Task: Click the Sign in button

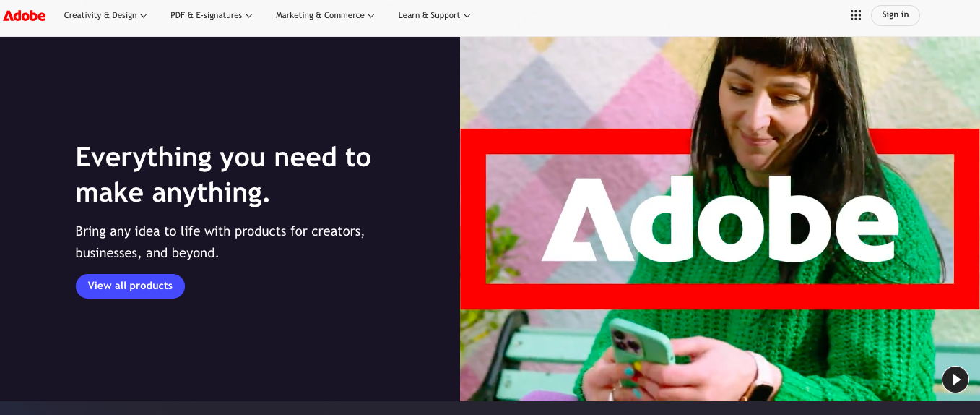Action: (895, 15)
